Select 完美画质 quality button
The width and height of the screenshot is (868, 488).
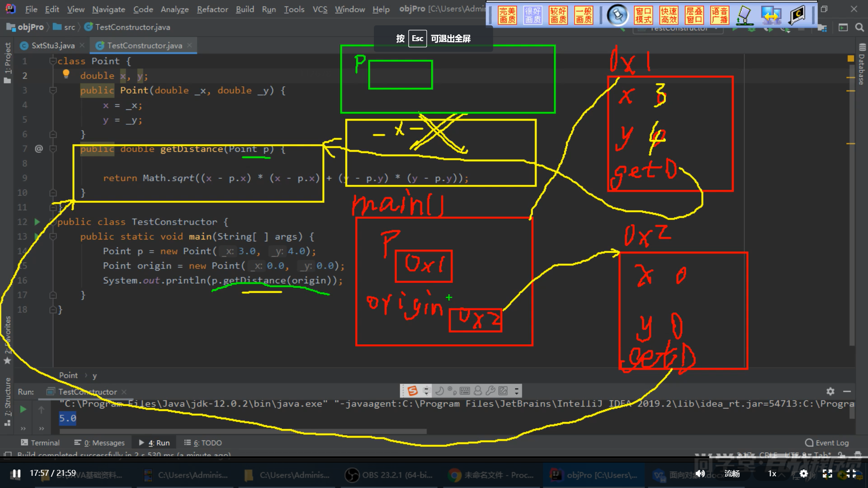pos(507,15)
